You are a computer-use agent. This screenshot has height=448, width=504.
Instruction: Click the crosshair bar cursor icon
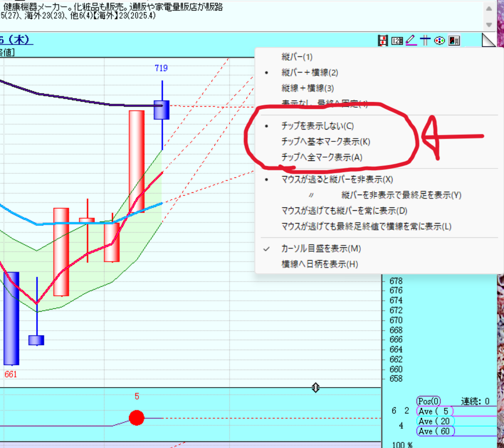coord(425,41)
